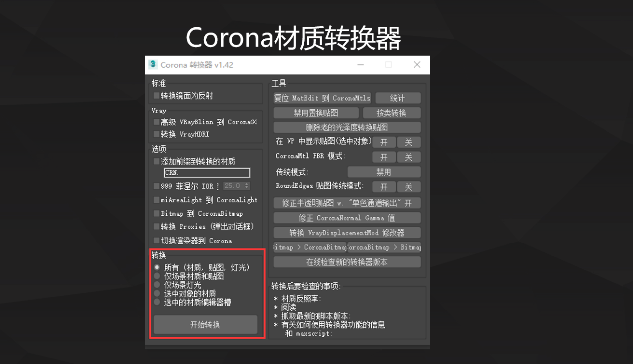
Task: Click the CRN. prefix input field
Action: click(207, 173)
